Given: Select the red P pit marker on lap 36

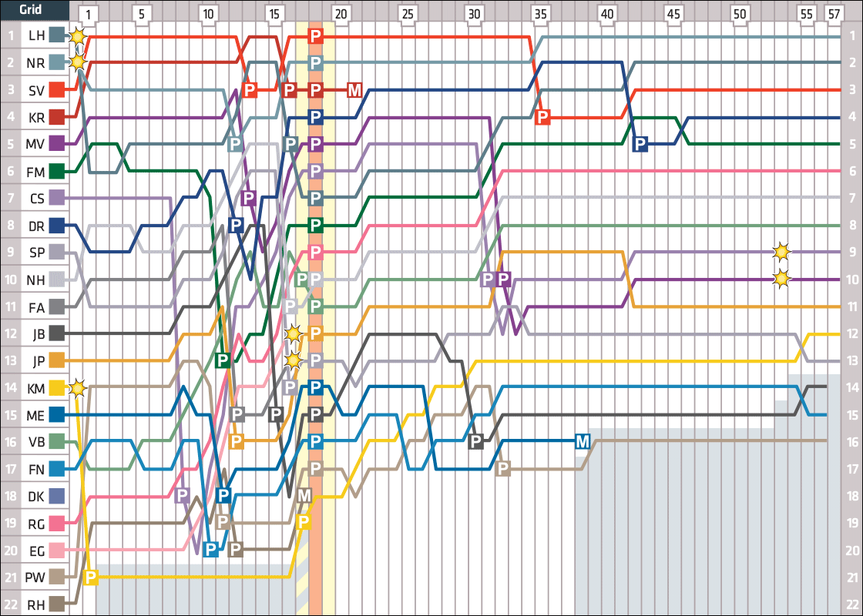Looking at the screenshot, I should [542, 117].
